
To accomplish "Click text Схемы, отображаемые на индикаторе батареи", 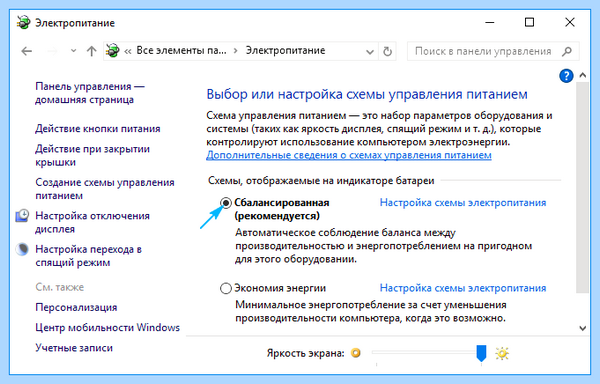I will pos(321,181).
